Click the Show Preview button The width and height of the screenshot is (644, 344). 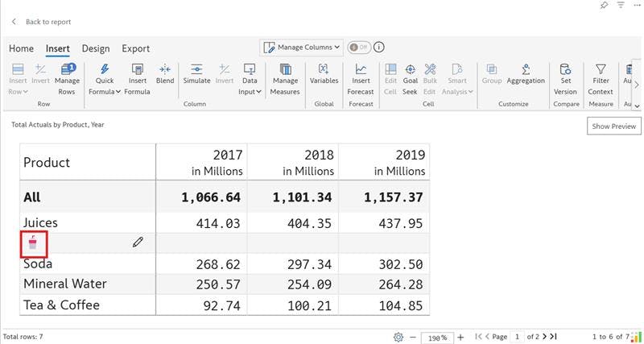[x=614, y=126]
